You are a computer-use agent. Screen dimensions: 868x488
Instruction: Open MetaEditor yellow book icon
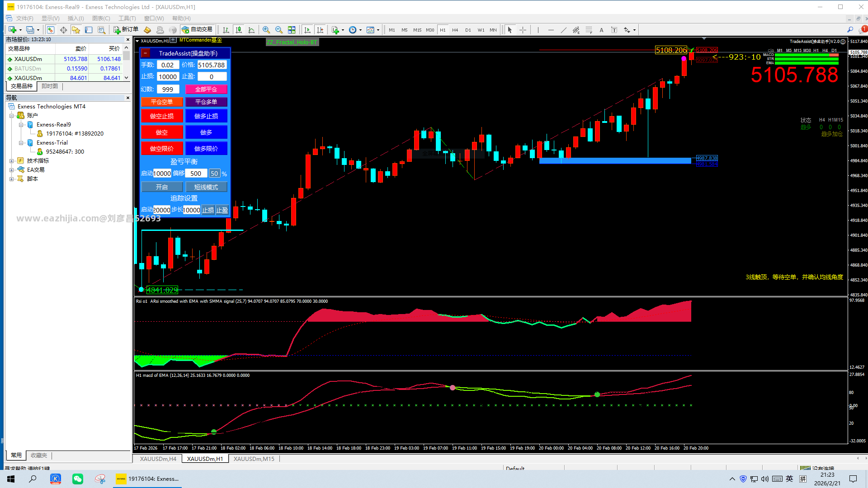(147, 30)
